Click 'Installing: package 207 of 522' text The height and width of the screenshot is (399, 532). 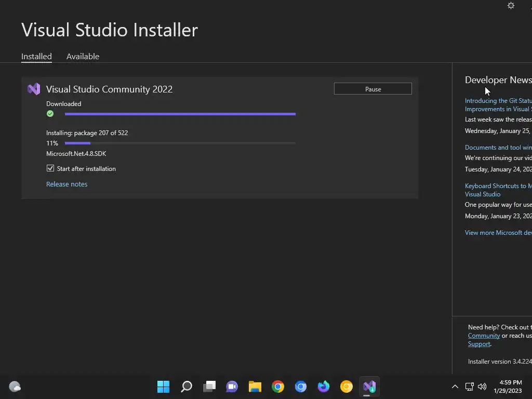pyautogui.click(x=87, y=132)
